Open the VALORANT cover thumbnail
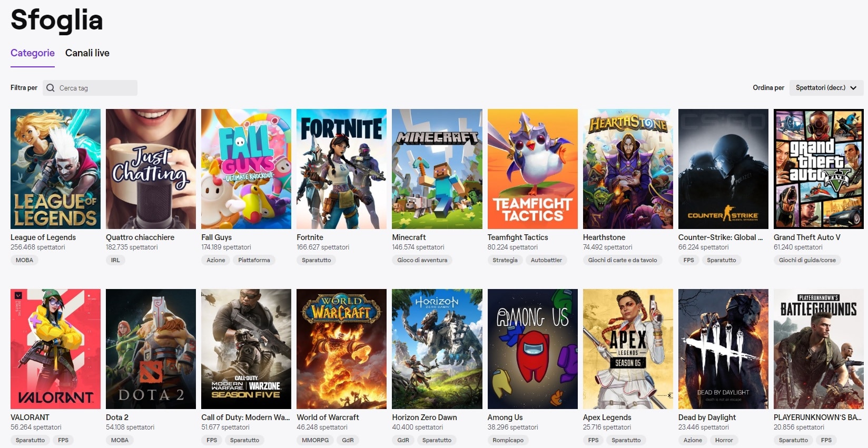 [55, 349]
